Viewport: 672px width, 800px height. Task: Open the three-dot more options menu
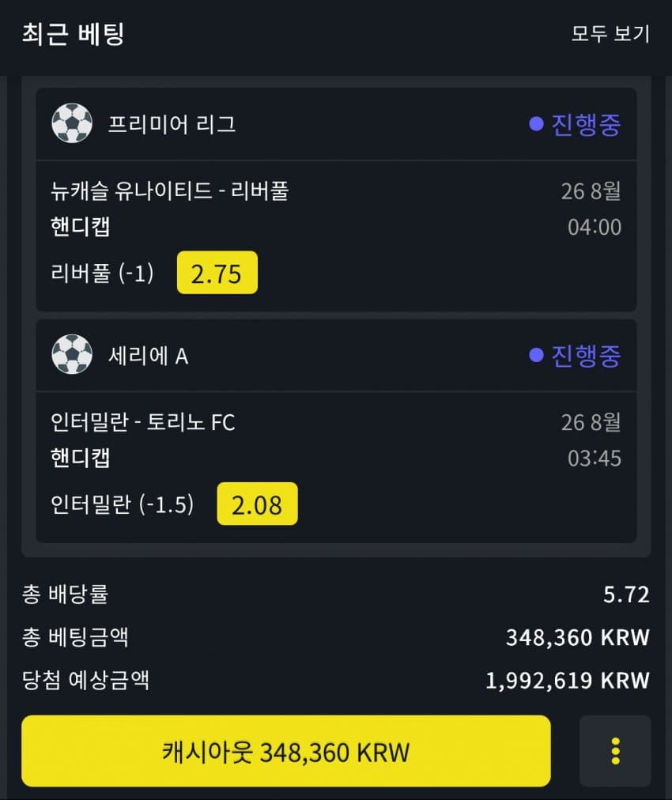(x=615, y=751)
